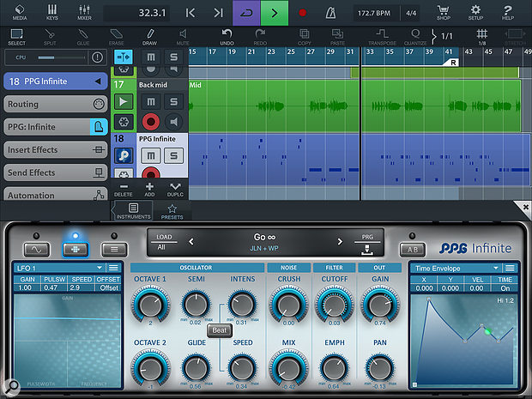Edit the tempo value 172.7 BPM
Image resolution: width=532 pixels, height=399 pixels.
(374, 13)
